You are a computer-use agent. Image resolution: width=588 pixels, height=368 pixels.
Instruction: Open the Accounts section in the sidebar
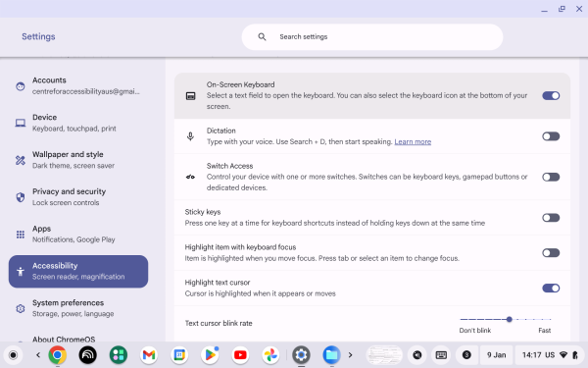(x=78, y=85)
